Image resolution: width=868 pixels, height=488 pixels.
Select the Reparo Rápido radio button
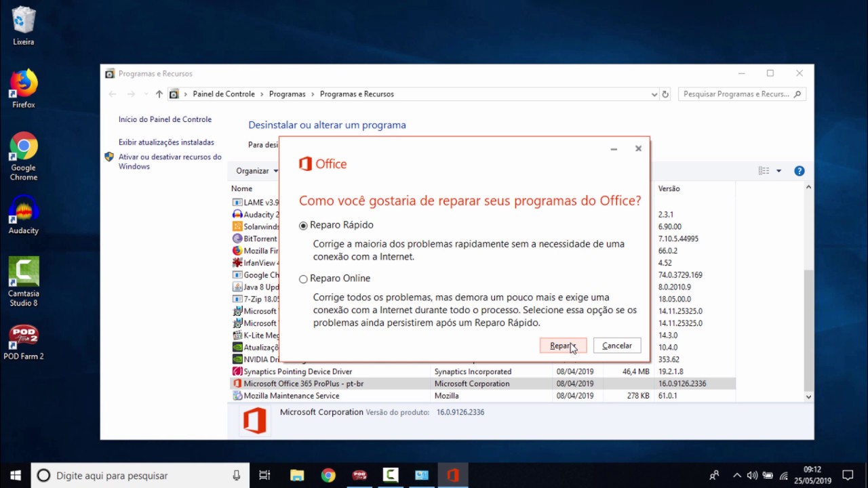(x=303, y=226)
